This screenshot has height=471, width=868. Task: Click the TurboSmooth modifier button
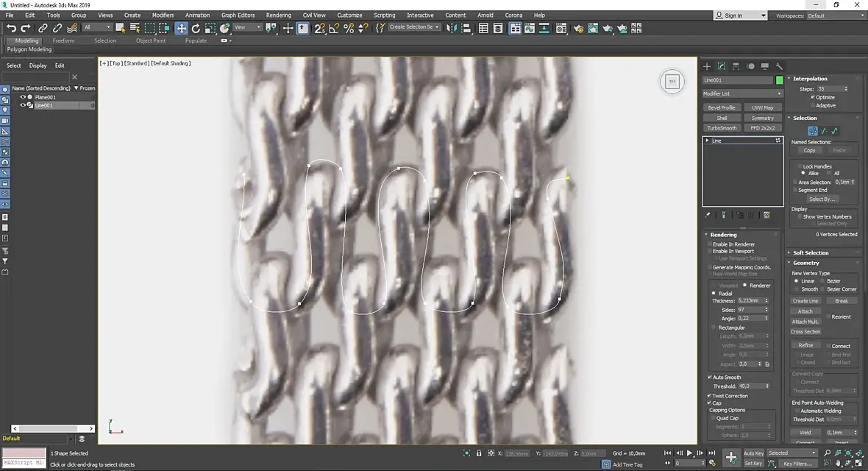click(722, 128)
